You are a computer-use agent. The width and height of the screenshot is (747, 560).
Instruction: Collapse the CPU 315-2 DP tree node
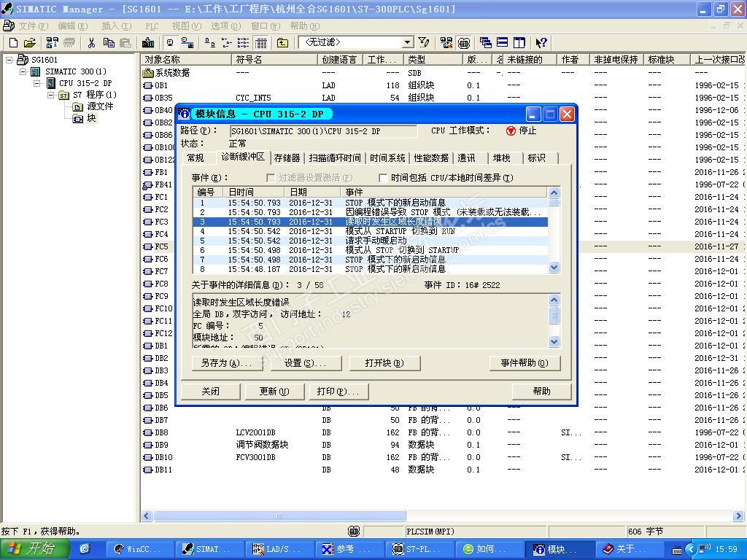pyautogui.click(x=36, y=83)
